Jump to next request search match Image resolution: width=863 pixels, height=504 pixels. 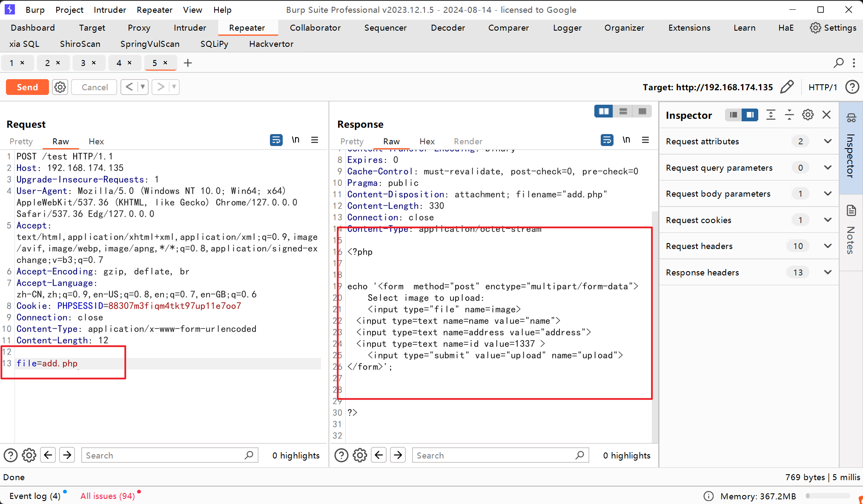coord(67,455)
